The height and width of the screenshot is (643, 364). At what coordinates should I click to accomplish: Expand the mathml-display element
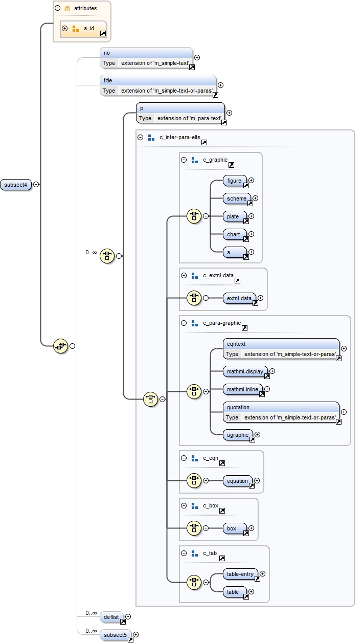click(272, 371)
